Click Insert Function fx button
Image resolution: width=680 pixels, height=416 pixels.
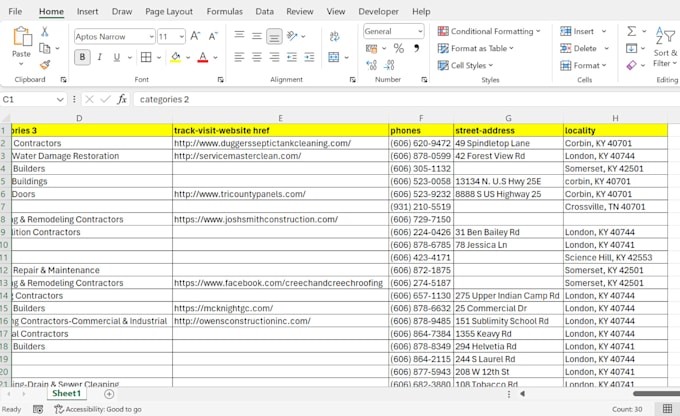pos(122,99)
